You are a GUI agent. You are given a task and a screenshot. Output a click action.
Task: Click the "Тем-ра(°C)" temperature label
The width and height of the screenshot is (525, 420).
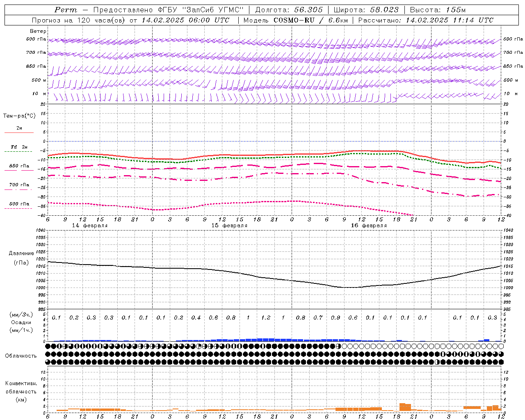(x=19, y=116)
